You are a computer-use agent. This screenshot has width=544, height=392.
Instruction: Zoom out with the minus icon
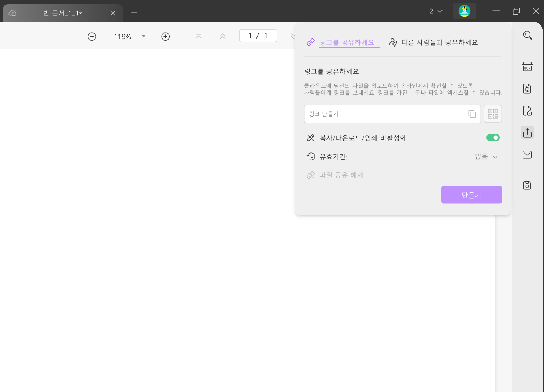tap(92, 37)
